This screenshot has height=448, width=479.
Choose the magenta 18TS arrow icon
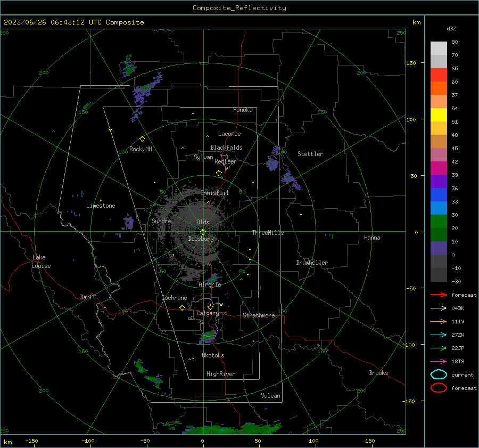click(439, 362)
